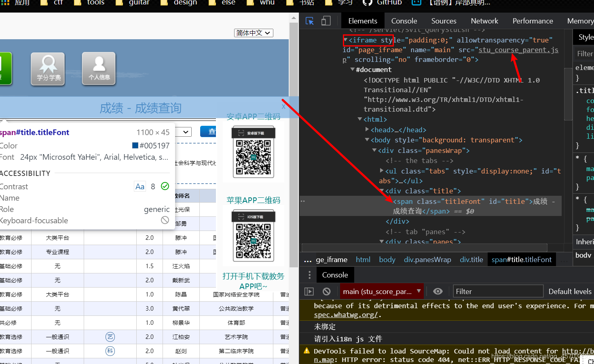Click the 公共政治教学 table cell
Image resolution: width=594 pixels, height=364 pixels.
(237, 309)
